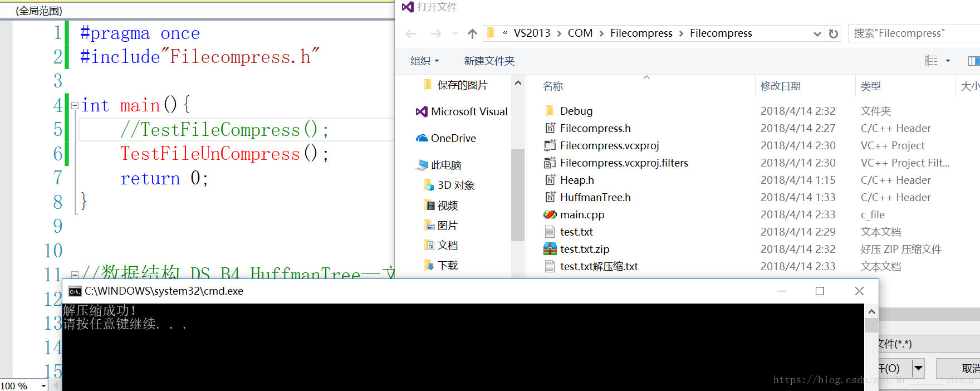Viewport: 980px width, 391px height.
Task: Search Filecompress input box
Action: (913, 33)
